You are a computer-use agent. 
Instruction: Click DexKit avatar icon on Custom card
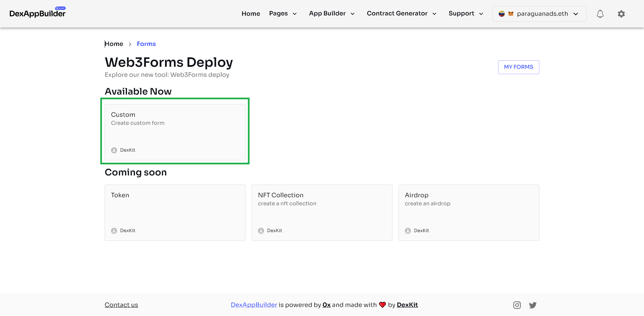pos(114,150)
